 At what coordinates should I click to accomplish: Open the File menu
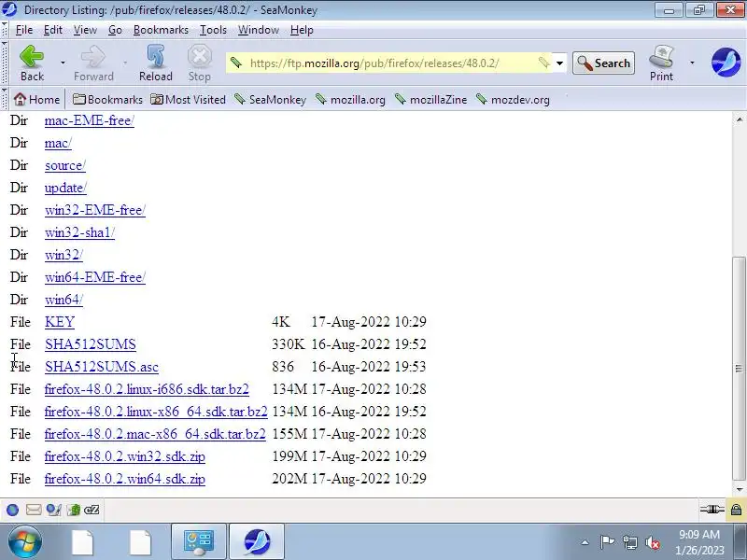[x=24, y=30]
